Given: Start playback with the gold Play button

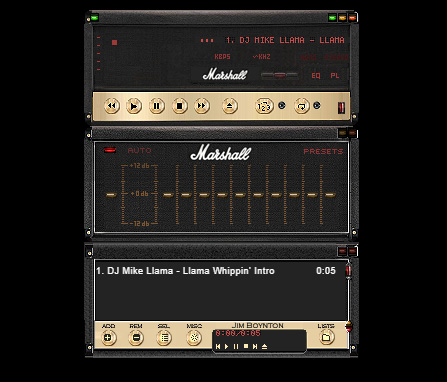Looking at the screenshot, I should (134, 106).
